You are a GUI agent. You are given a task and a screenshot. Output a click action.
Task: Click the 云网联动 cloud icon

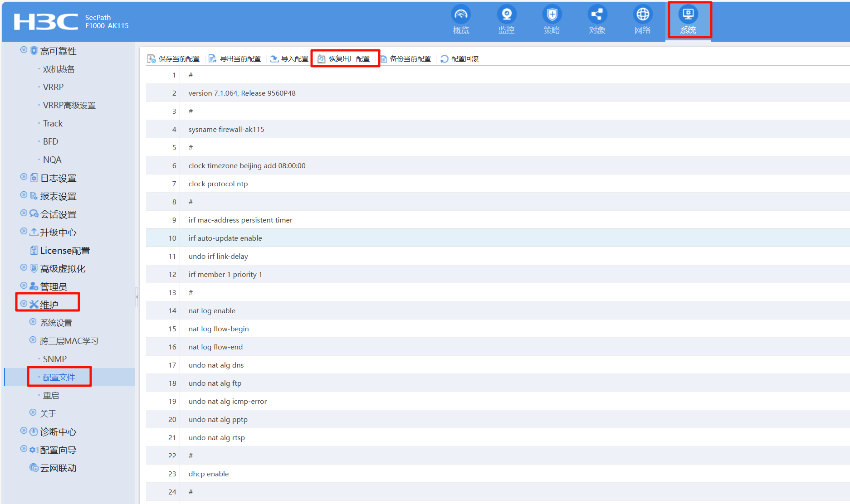(34, 468)
